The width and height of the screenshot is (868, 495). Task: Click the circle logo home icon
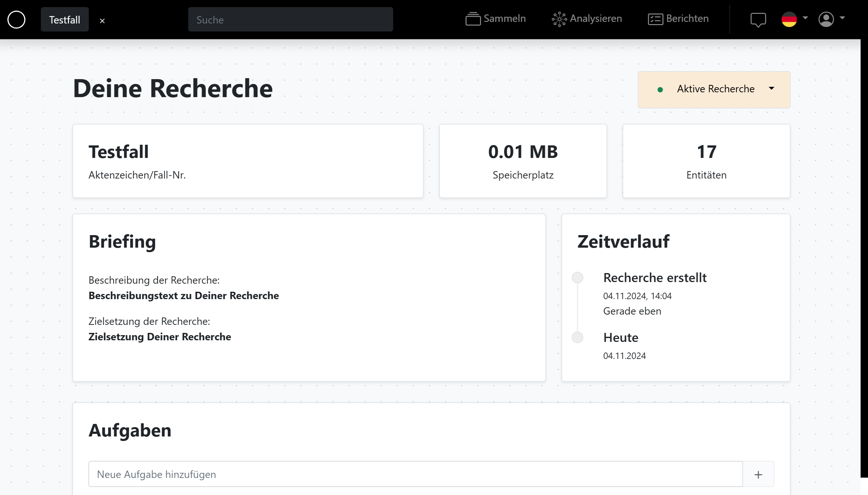[16, 19]
